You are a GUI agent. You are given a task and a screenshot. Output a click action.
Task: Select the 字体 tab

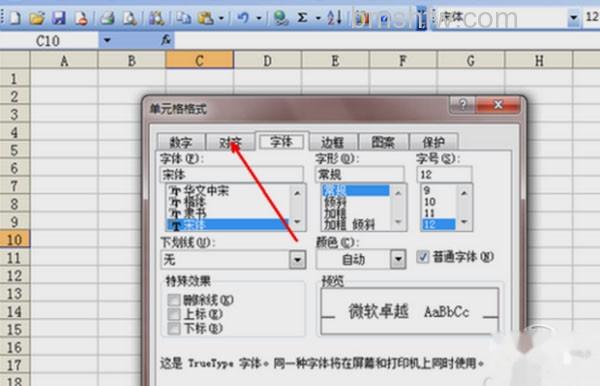281,142
